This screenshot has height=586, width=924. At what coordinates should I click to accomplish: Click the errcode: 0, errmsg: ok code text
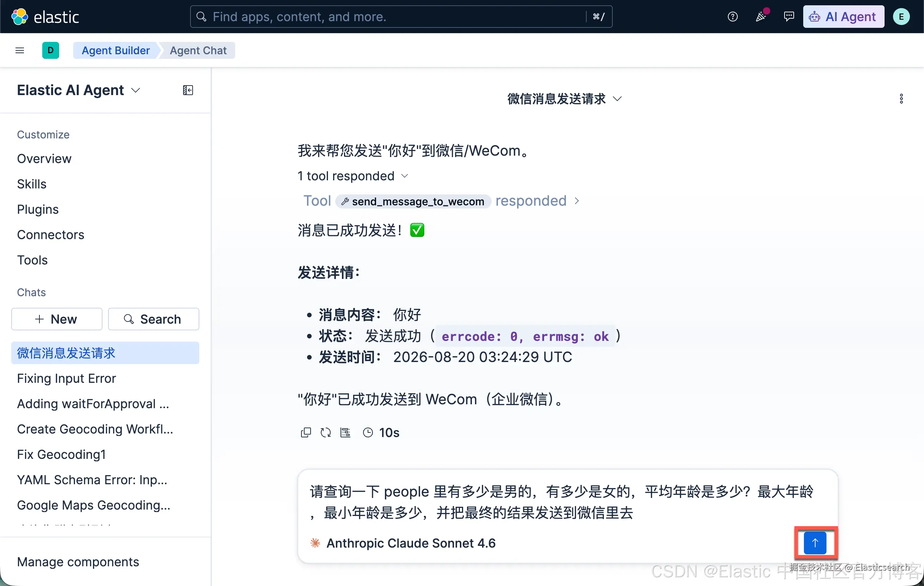click(525, 336)
